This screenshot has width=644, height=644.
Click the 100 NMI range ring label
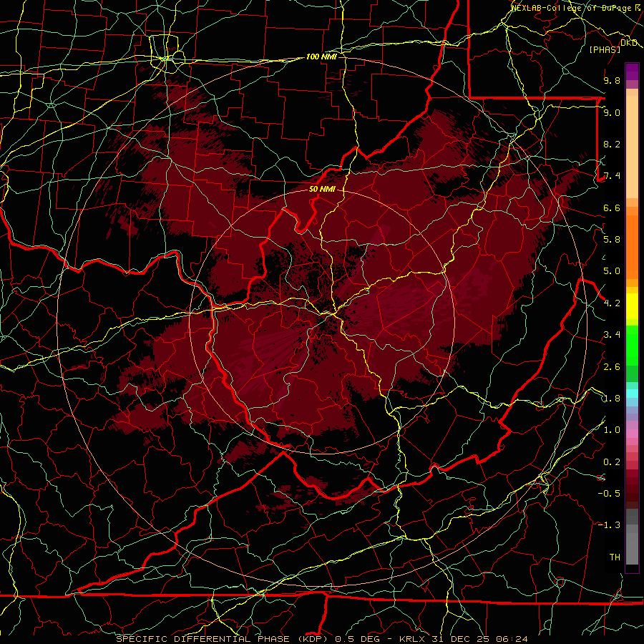coord(321,57)
